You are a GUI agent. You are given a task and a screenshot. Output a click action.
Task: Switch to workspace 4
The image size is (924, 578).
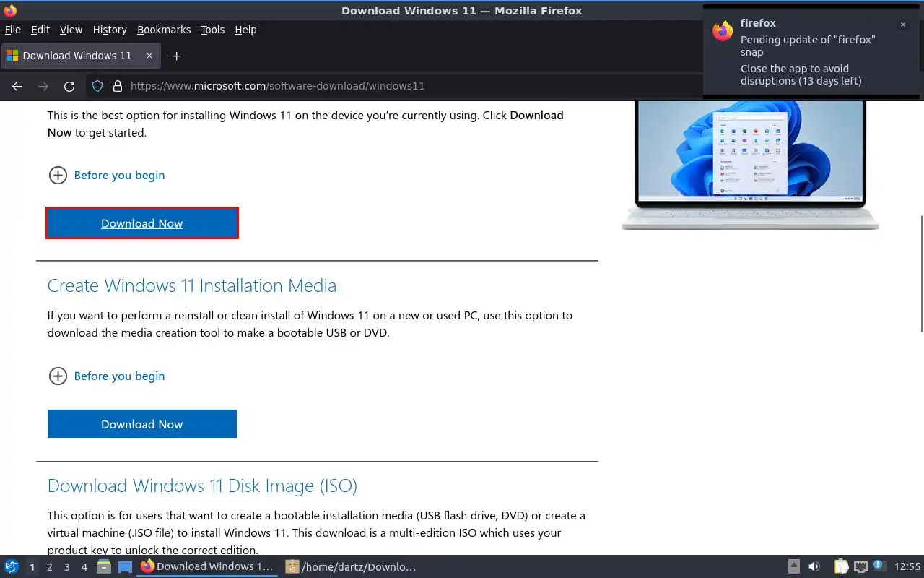click(84, 567)
